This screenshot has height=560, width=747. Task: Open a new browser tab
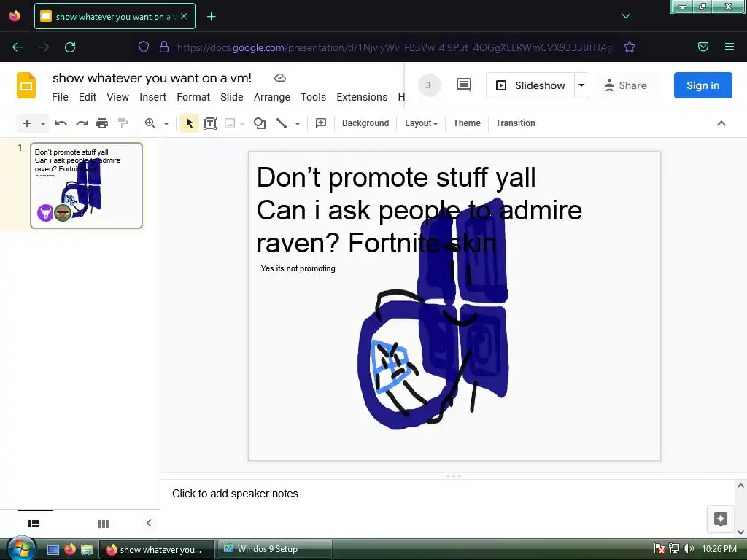pos(211,17)
